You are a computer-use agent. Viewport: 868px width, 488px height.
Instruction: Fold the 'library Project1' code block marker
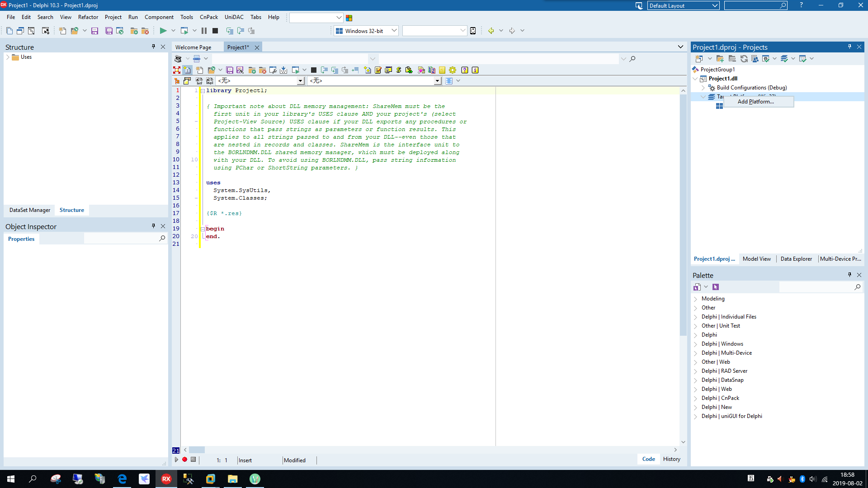click(203, 91)
